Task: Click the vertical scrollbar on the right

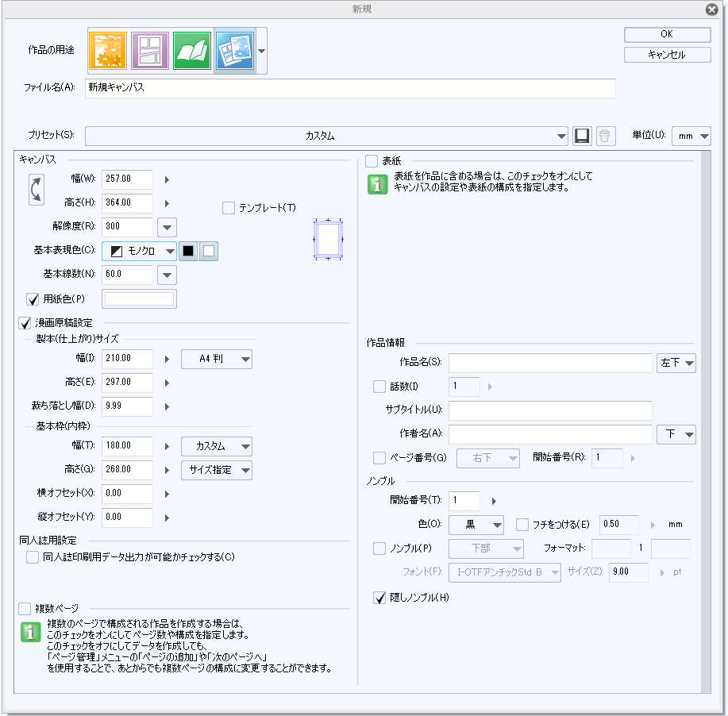Action: [706, 422]
